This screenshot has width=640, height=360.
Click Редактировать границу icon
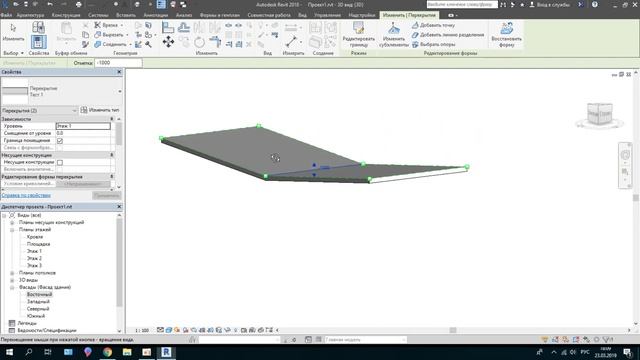coord(358,34)
